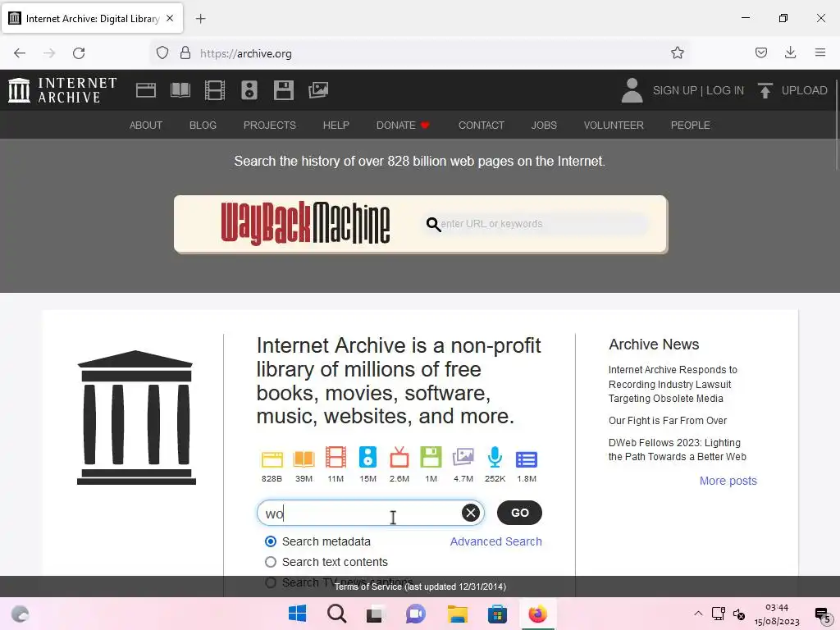This screenshot has width=840, height=630.
Task: Show hidden system tray icons chevron
Action: click(x=698, y=614)
